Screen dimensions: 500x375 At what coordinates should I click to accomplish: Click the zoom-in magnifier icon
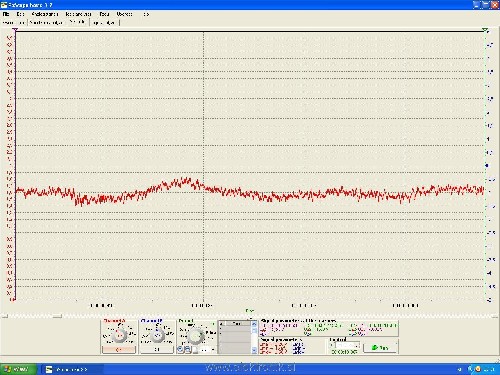[x=180, y=349]
